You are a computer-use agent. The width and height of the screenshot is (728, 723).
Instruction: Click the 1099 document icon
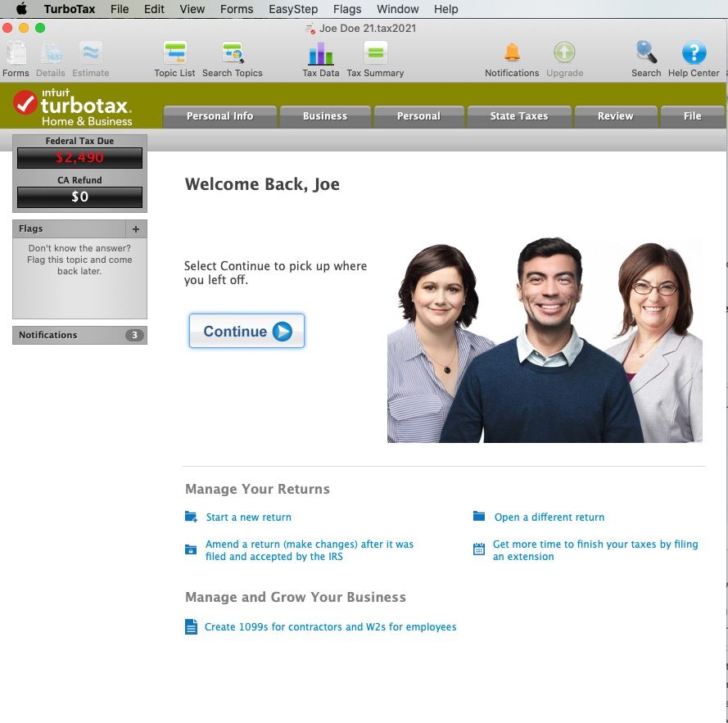191,626
